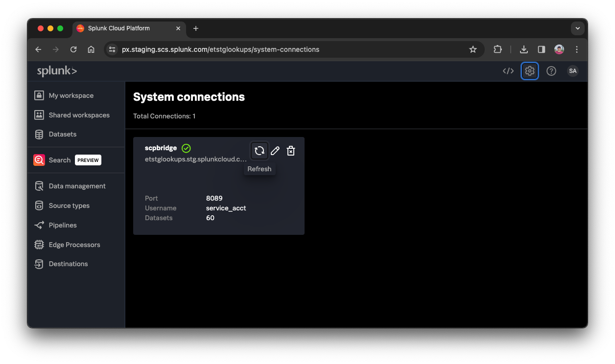
Task: Click the Splunk logo
Action: point(57,71)
